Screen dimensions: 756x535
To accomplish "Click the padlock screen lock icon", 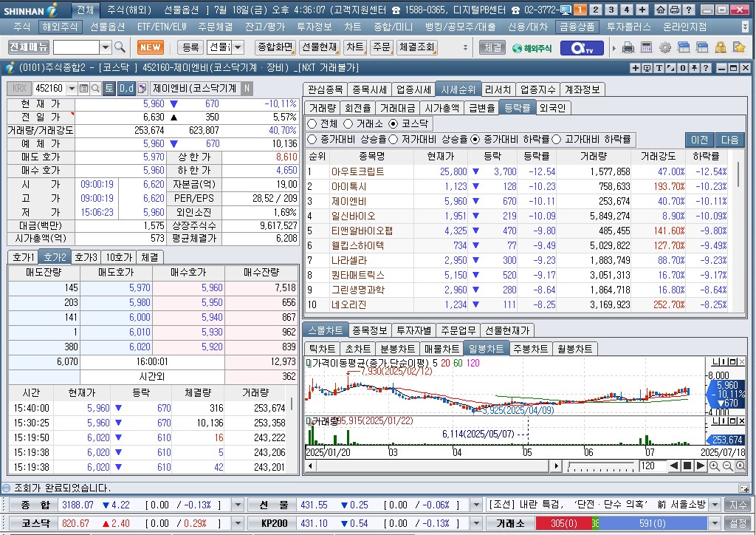I will tap(721, 47).
